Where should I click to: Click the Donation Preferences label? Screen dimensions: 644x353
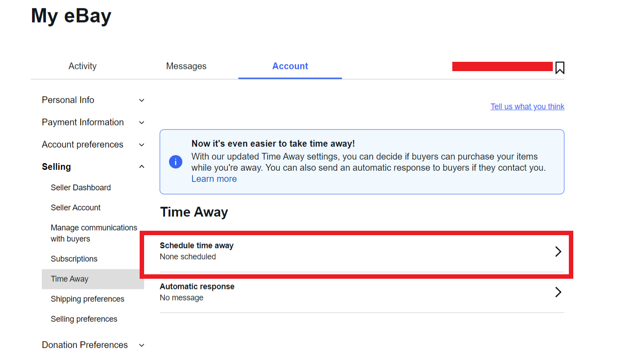(x=85, y=345)
